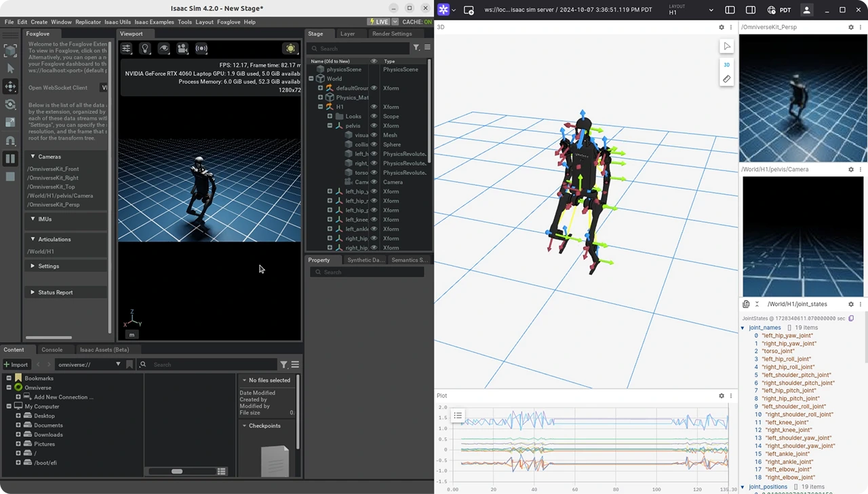Toggle visibility eye for pelvis prim
This screenshot has width=868, height=494.
tap(374, 126)
